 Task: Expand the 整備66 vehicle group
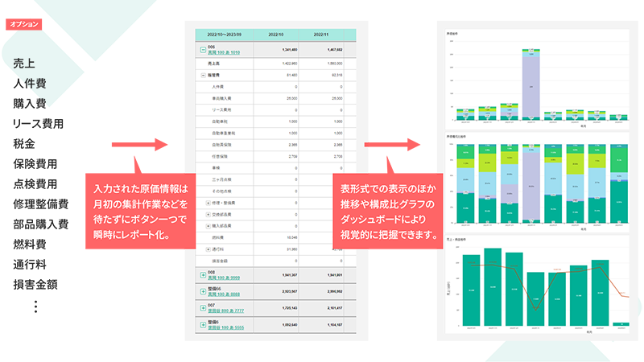[x=201, y=292]
